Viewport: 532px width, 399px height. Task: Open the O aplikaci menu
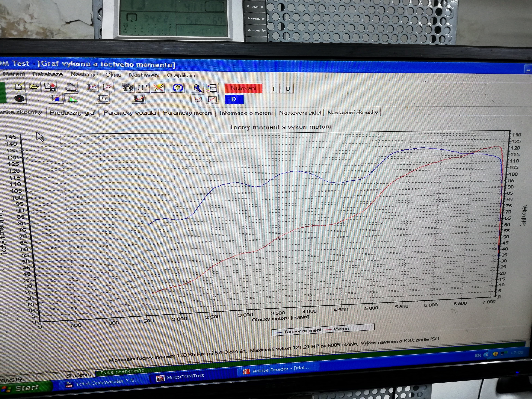point(181,75)
